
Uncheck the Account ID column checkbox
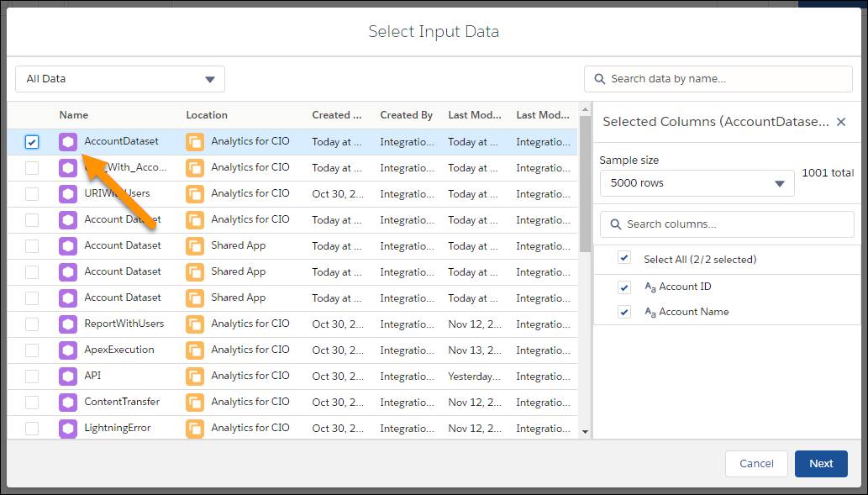624,287
